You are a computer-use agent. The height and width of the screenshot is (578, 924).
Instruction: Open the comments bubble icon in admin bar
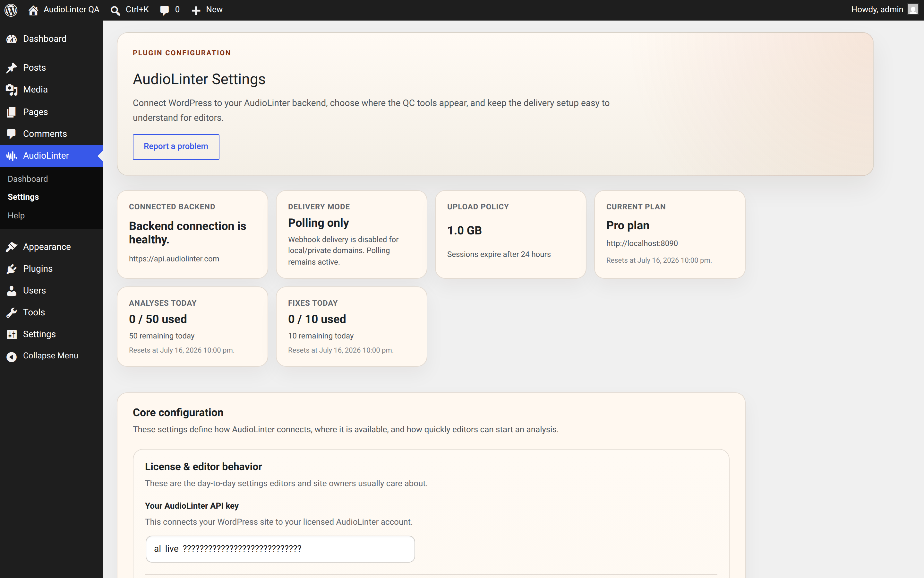click(x=164, y=11)
